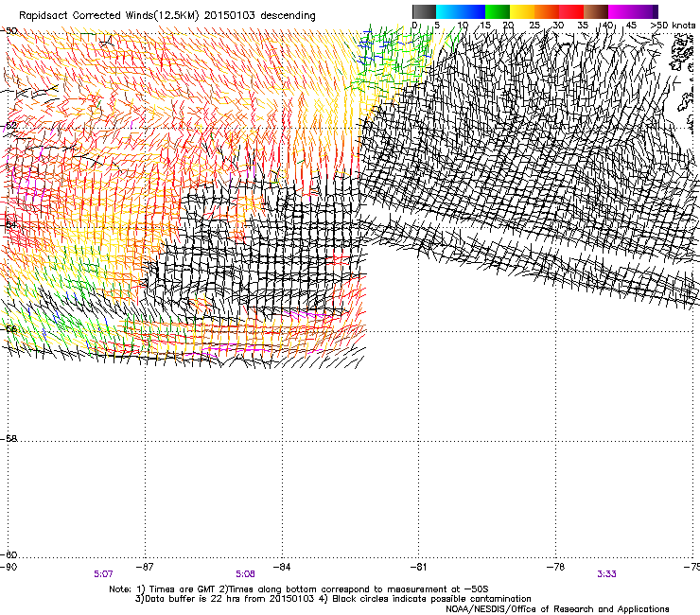This screenshot has width=700, height=615.
Task: Click the '>50 knots' legend label
Action: (673, 26)
